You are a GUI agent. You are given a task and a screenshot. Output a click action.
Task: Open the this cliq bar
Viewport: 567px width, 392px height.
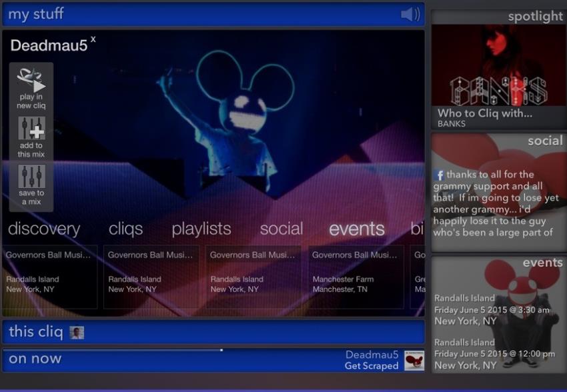point(213,332)
